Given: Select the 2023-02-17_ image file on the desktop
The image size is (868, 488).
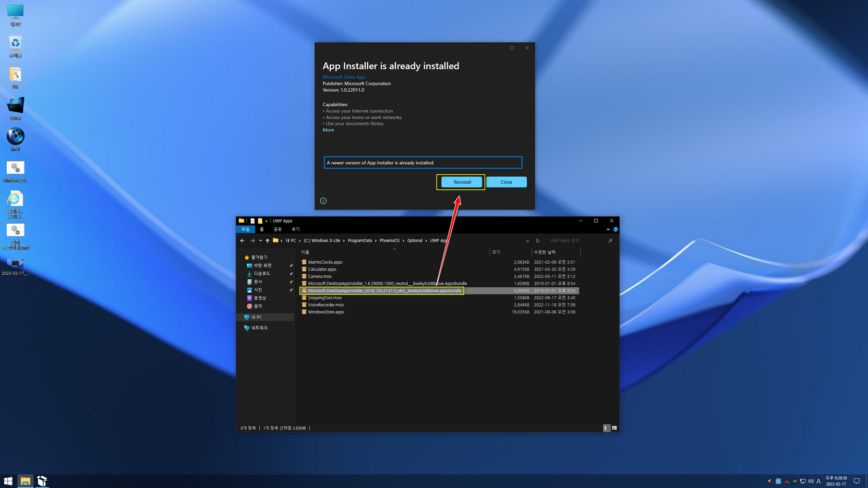Looking at the screenshot, I should click(x=15, y=266).
